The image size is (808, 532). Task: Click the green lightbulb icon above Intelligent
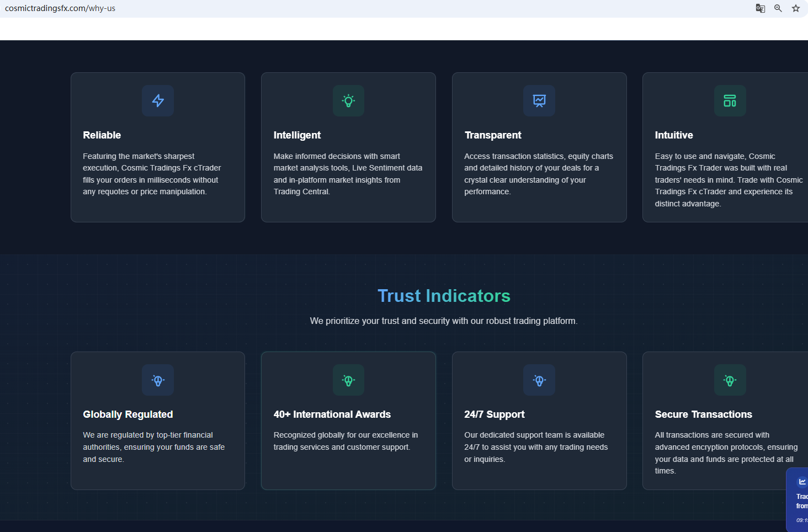point(348,100)
